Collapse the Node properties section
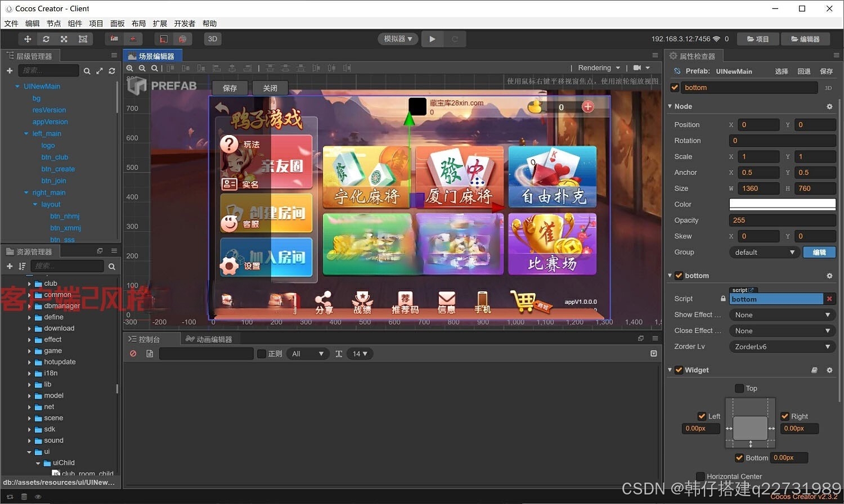Screen dimensions: 844x504 tap(670, 106)
